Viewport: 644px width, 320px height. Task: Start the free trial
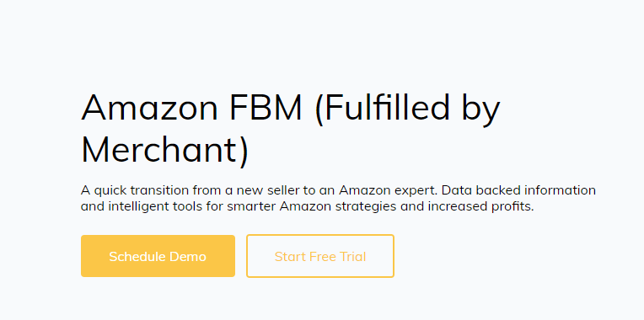click(320, 256)
